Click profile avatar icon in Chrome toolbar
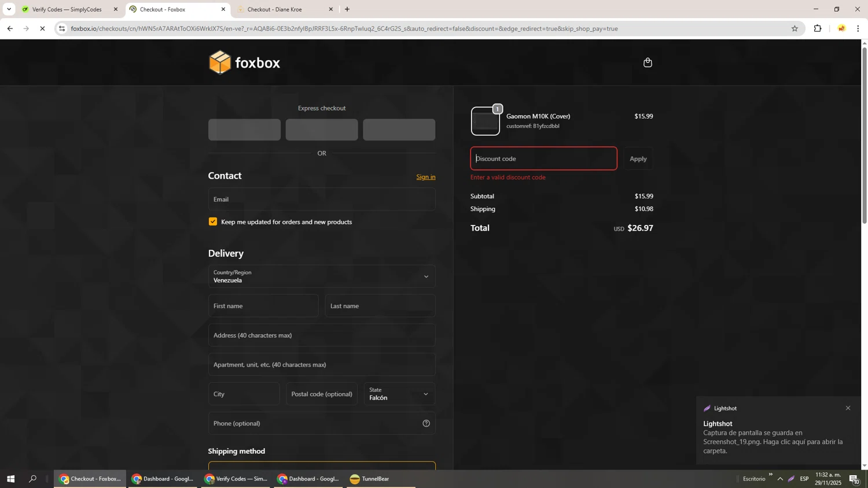 pyautogui.click(x=841, y=28)
